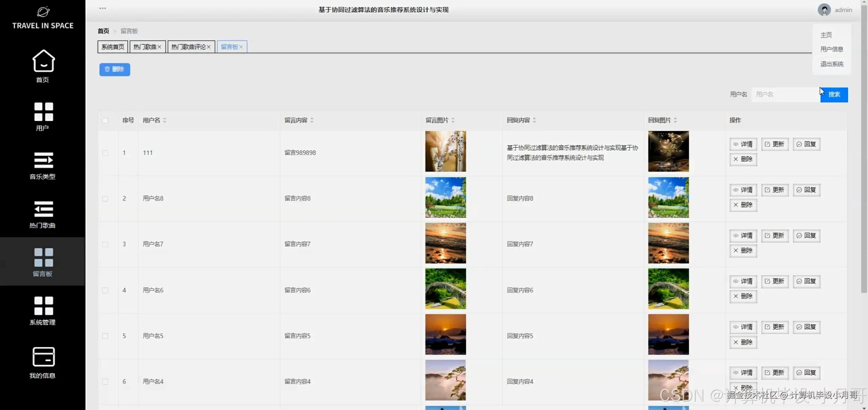868x410 pixels.
Task: Sort by 留言内容 column arrows
Action: coord(312,120)
